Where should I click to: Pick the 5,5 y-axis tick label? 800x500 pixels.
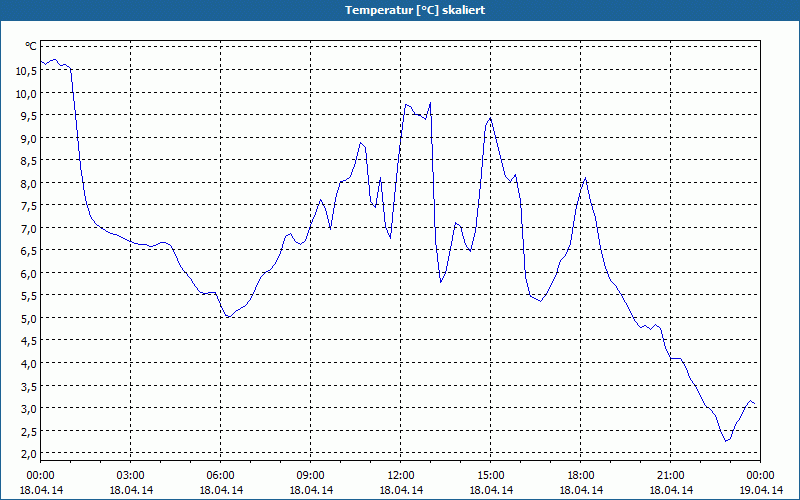pos(29,295)
